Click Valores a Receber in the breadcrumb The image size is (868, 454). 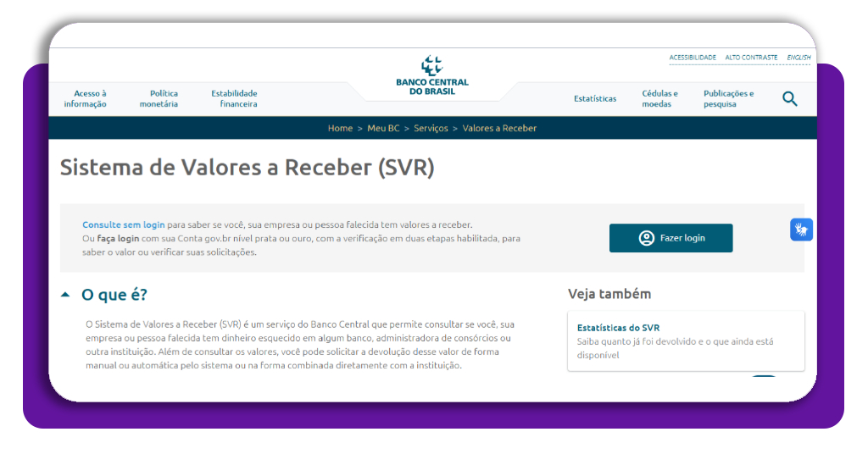point(499,128)
